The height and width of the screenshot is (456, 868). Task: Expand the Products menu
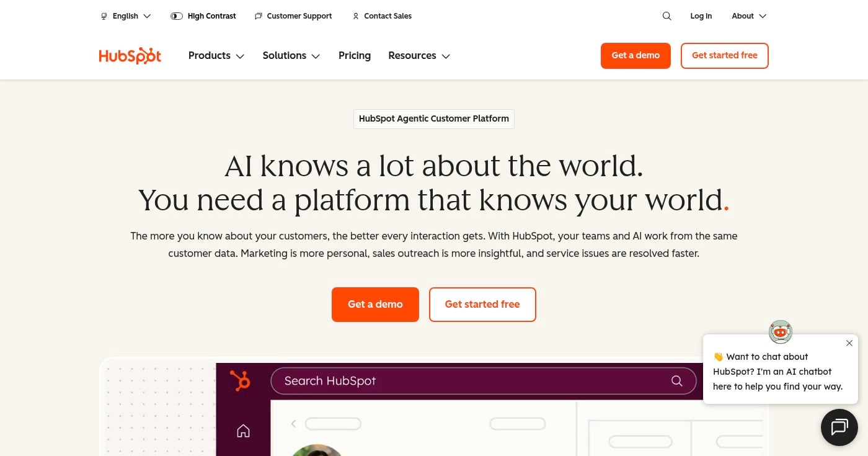[x=216, y=56]
